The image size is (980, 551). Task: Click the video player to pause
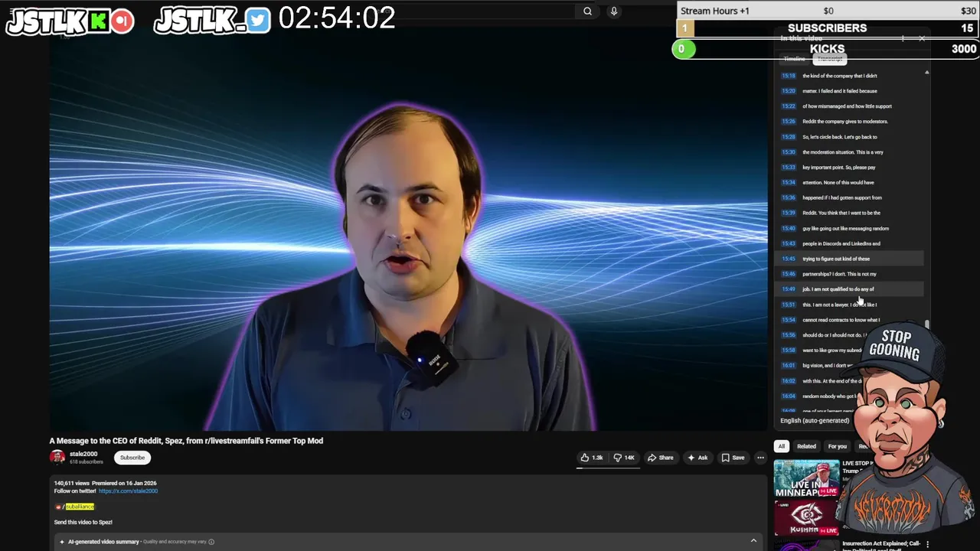408,230
